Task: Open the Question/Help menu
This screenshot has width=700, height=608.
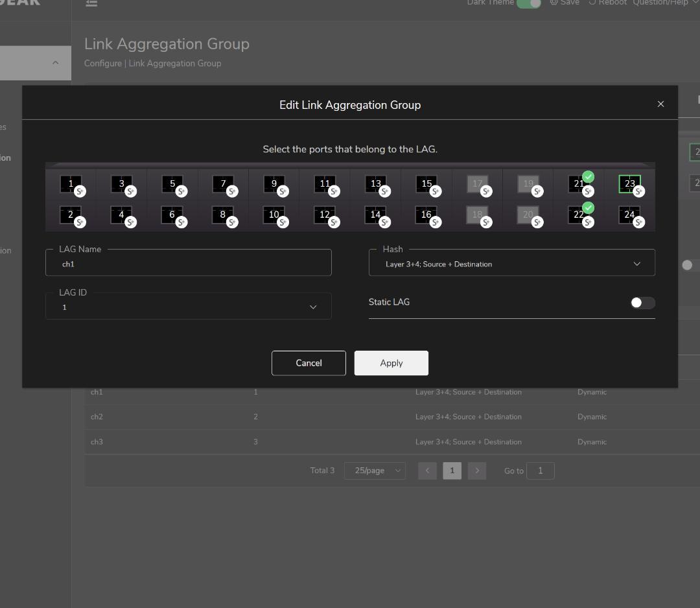Action: (x=665, y=3)
